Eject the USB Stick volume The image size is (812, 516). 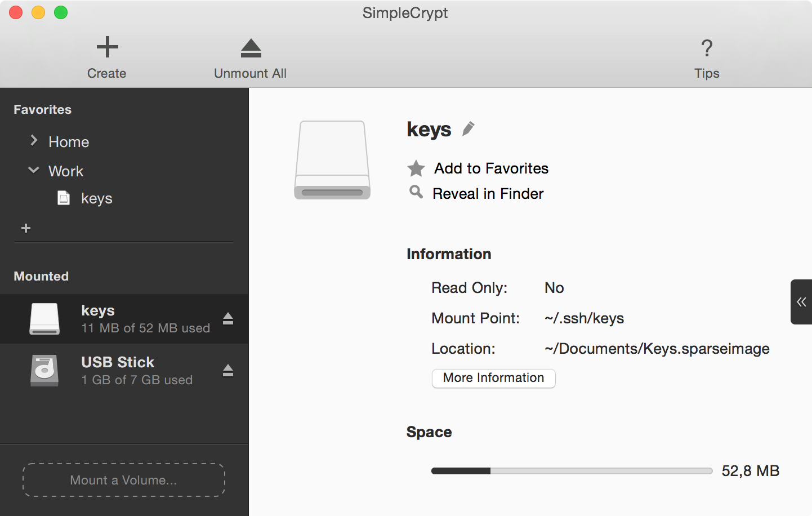[227, 370]
